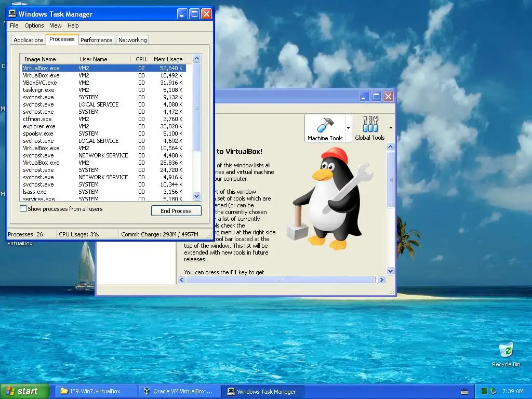Viewport: 532px width, 399px height.
Task: Open the Recycle Bin desktop icon
Action: [x=506, y=355]
